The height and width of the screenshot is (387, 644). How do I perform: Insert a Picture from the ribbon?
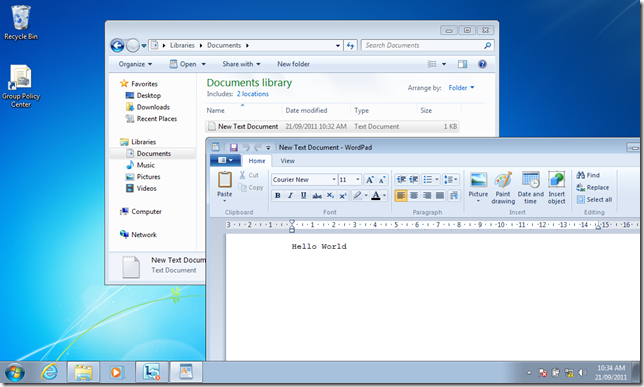(478, 180)
